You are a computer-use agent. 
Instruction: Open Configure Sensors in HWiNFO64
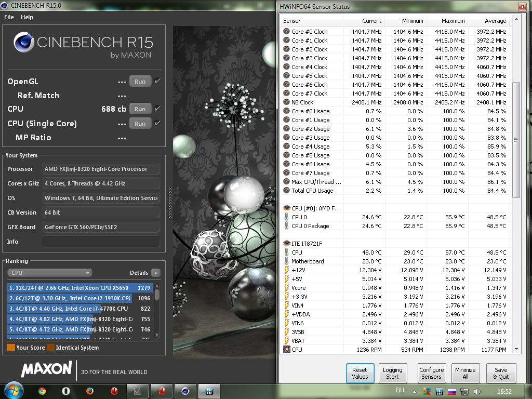431,373
